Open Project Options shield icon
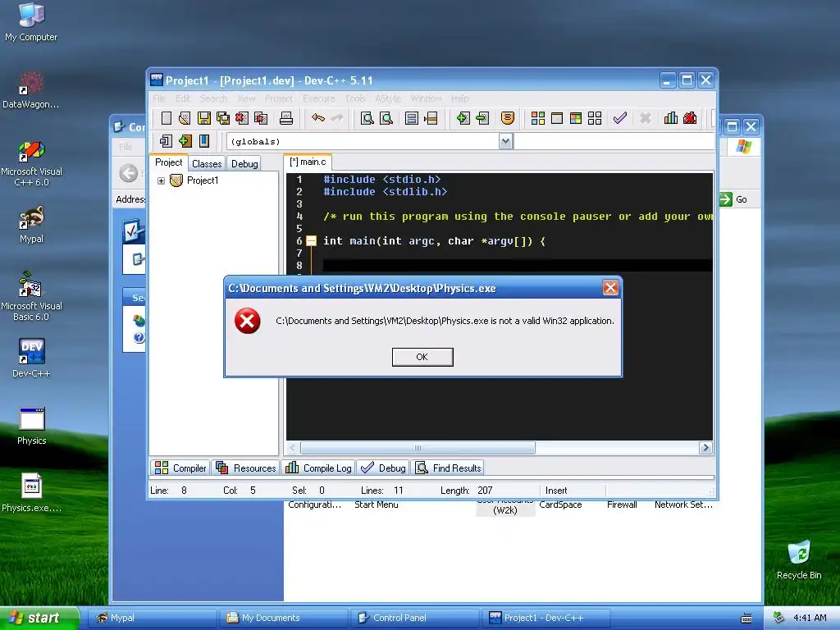The width and height of the screenshot is (840, 630). [x=507, y=118]
